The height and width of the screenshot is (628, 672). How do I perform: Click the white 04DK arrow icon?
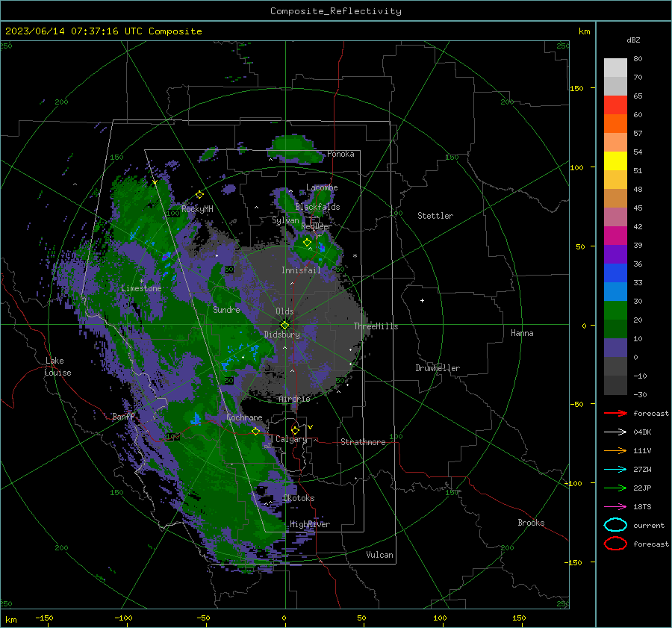[615, 432]
